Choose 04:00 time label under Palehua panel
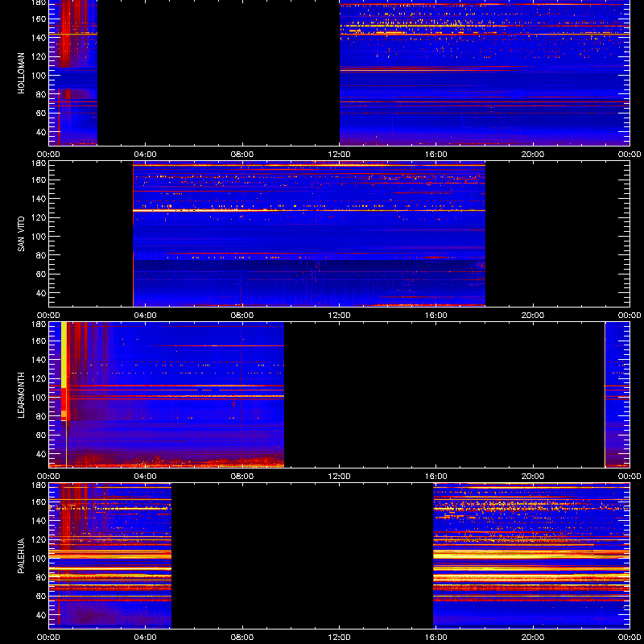Image resolution: width=644 pixels, height=644 pixels. point(146,638)
